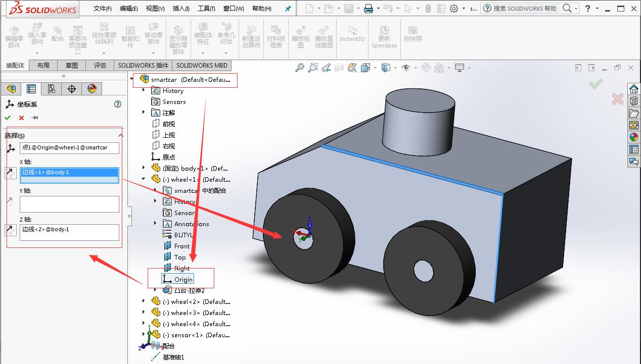
Task: Click the empty Y axis selection box
Action: coord(70,204)
